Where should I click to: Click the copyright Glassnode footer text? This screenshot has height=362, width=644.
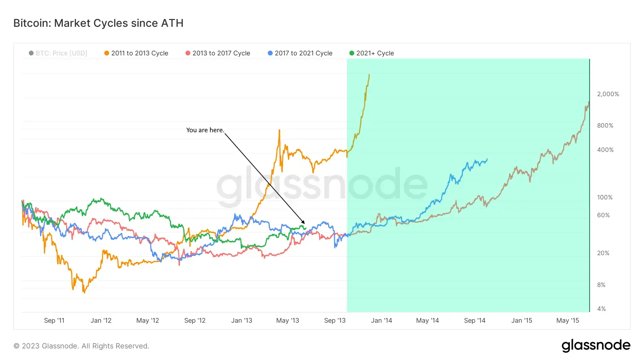point(81,346)
